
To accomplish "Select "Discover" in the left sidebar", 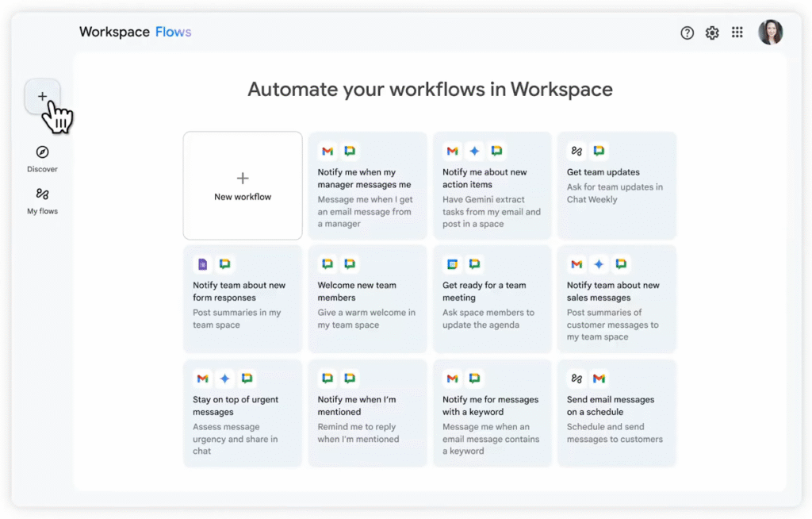I will [x=42, y=160].
